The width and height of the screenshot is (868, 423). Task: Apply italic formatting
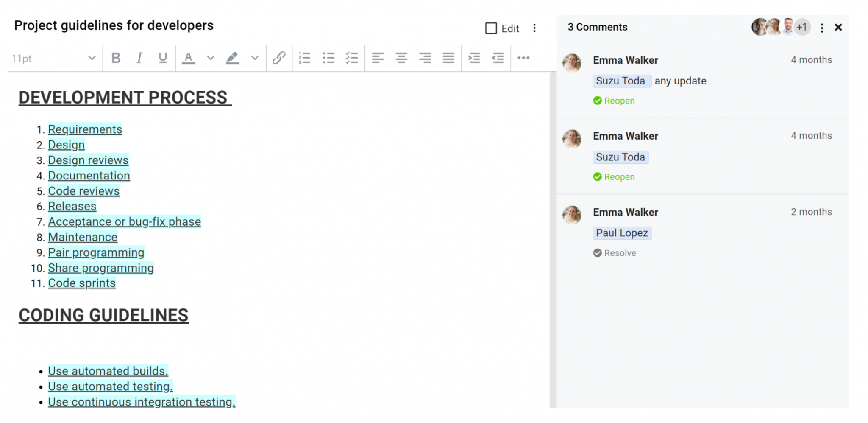point(139,58)
